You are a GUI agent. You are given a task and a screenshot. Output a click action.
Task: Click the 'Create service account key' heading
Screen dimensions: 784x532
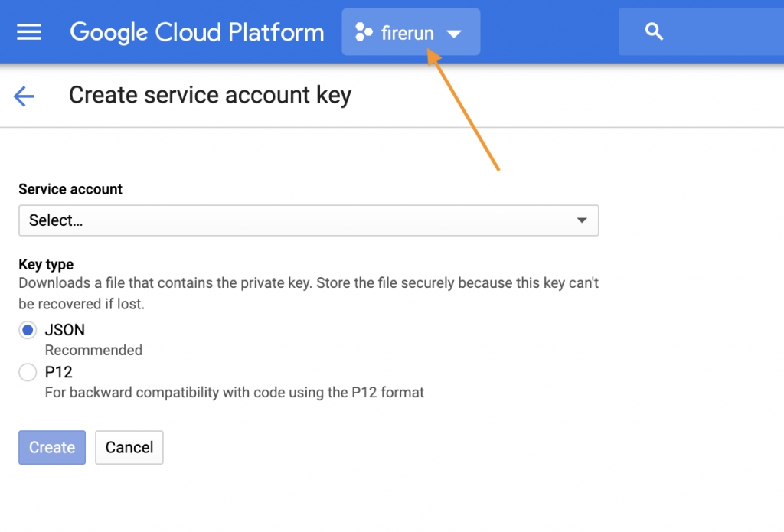point(210,95)
